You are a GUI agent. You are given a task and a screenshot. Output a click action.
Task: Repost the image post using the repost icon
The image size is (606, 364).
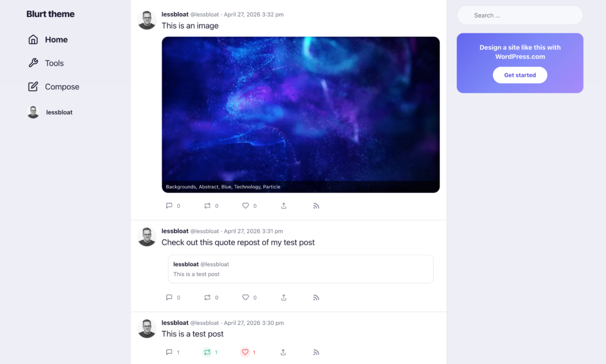pyautogui.click(x=208, y=206)
